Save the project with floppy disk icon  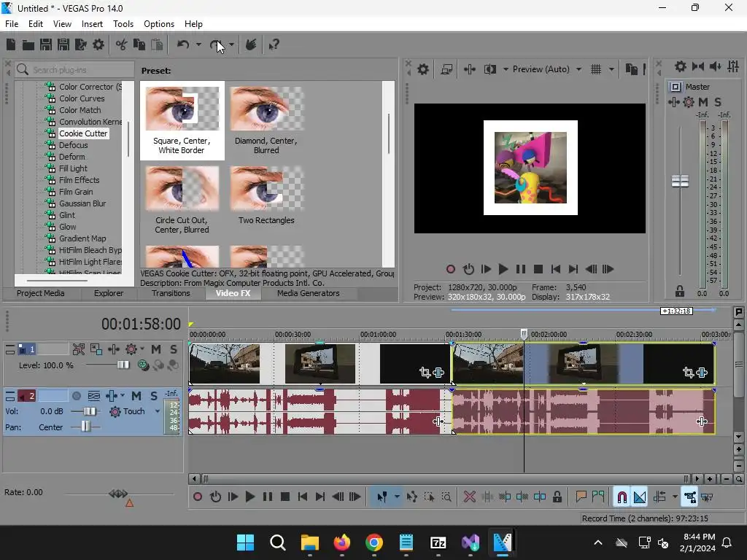click(x=46, y=44)
